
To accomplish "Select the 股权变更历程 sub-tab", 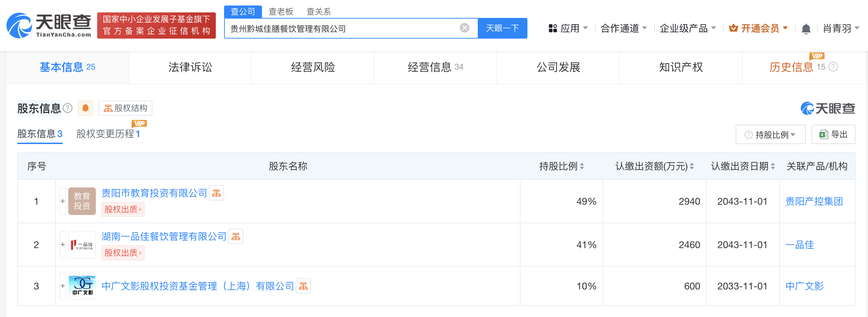I will [108, 134].
